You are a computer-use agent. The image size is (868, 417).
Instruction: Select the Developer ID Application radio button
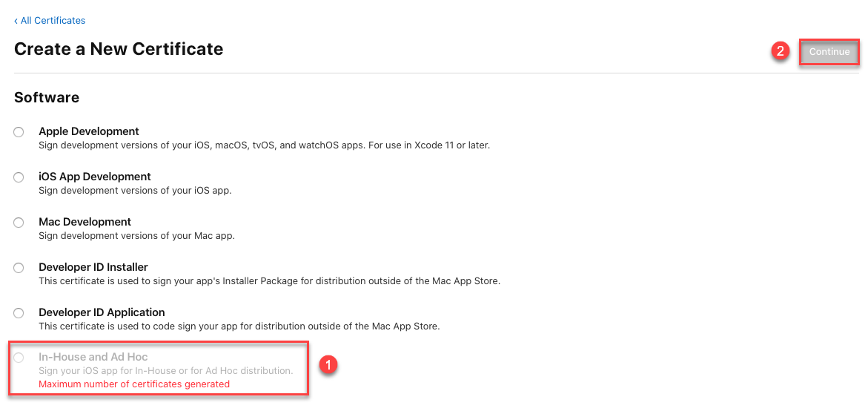(19, 313)
